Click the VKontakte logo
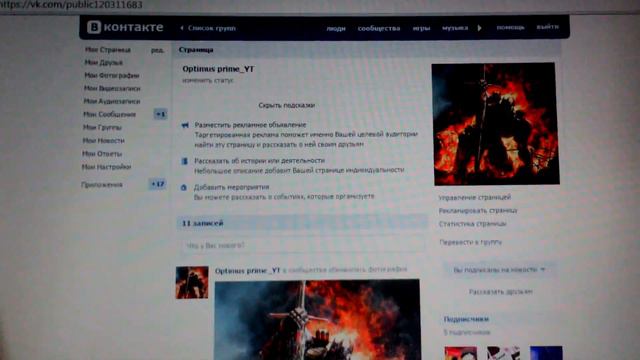This screenshot has height=360, width=640. (125, 27)
